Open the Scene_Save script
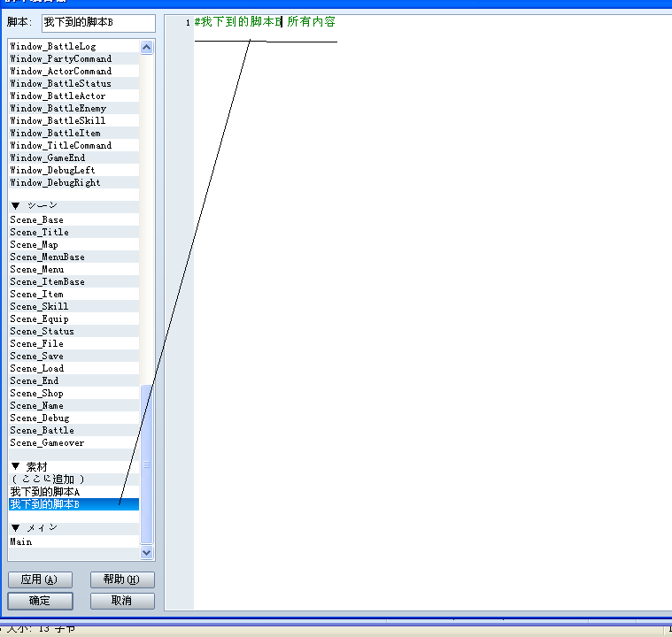 coord(73,357)
